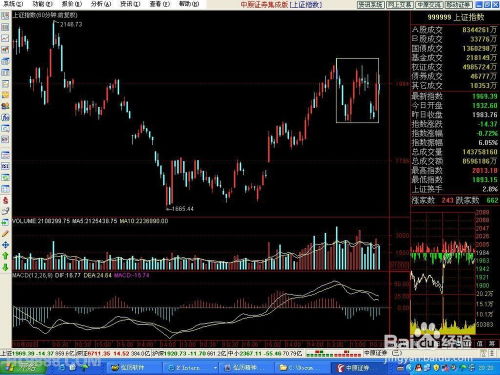Open the 帮助(H) menu
The width and height of the screenshot is (500, 375).
pyautogui.click(x=189, y=4)
